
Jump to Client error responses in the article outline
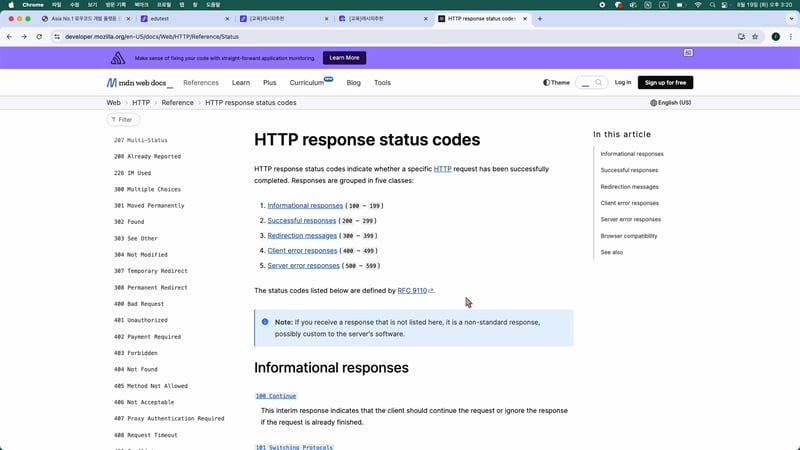pyautogui.click(x=630, y=203)
